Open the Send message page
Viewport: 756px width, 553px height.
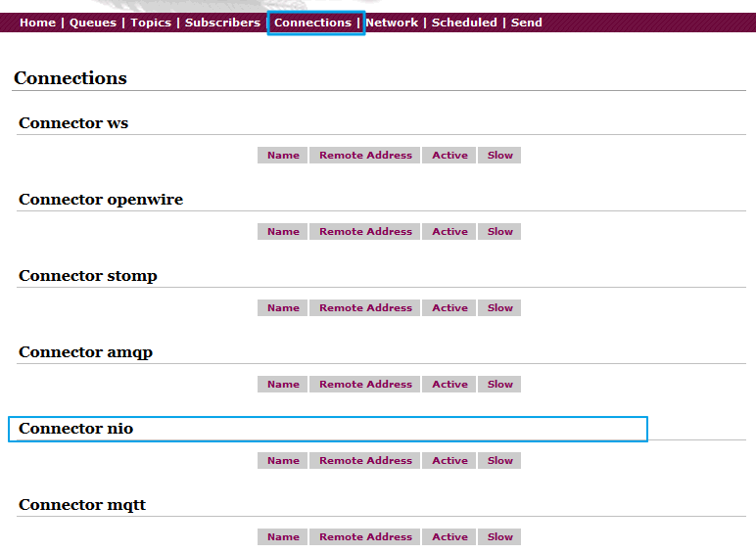[x=527, y=23]
